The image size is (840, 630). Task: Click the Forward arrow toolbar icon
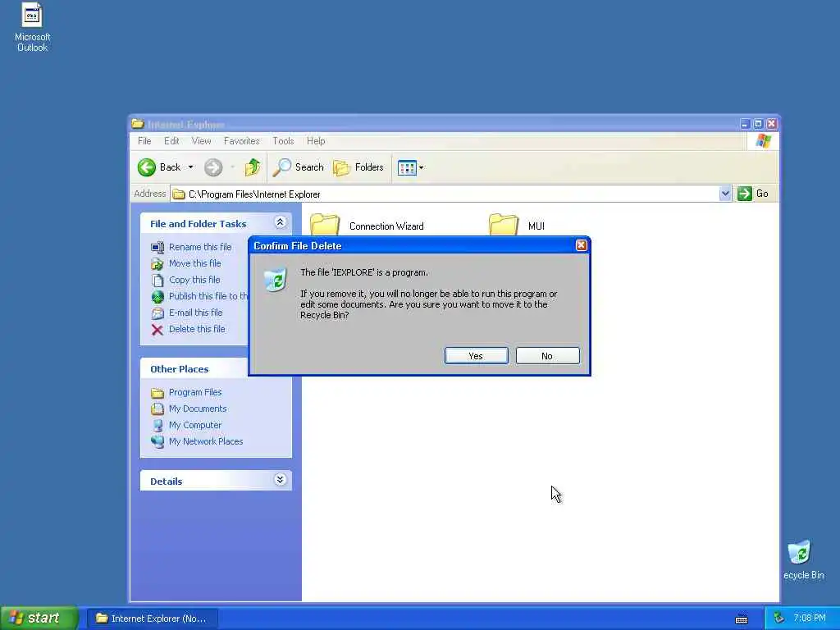pyautogui.click(x=212, y=167)
